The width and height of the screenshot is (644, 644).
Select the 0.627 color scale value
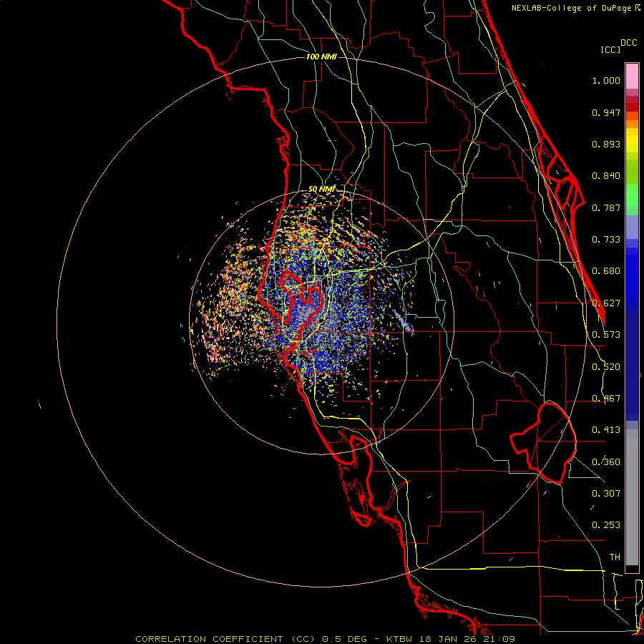pos(606,303)
